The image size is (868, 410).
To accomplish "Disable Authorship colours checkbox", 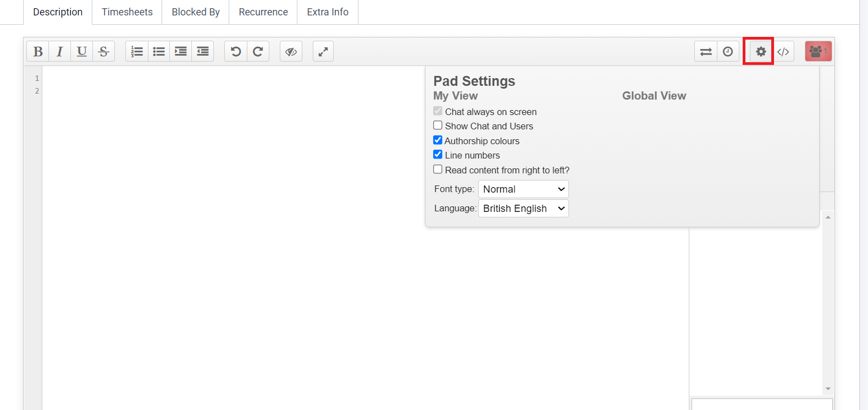I will point(438,140).
